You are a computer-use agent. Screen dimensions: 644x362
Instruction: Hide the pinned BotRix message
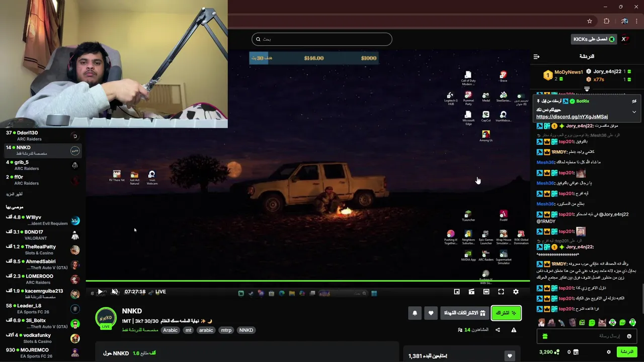[634, 101]
